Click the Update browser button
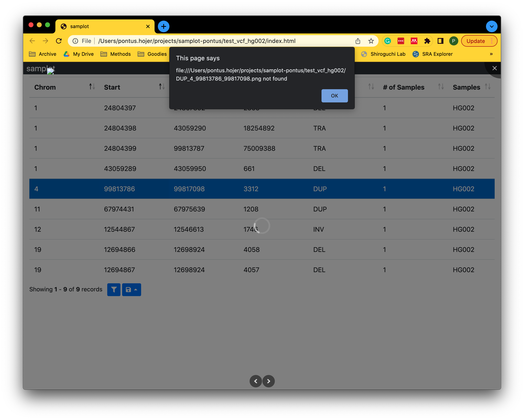This screenshot has height=420, width=524. (476, 41)
